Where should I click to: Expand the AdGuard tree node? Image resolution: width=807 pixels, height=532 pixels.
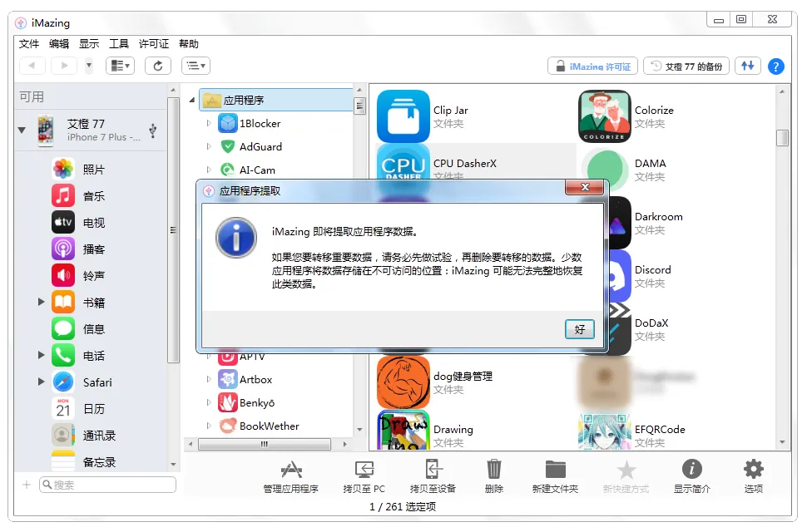pyautogui.click(x=209, y=146)
